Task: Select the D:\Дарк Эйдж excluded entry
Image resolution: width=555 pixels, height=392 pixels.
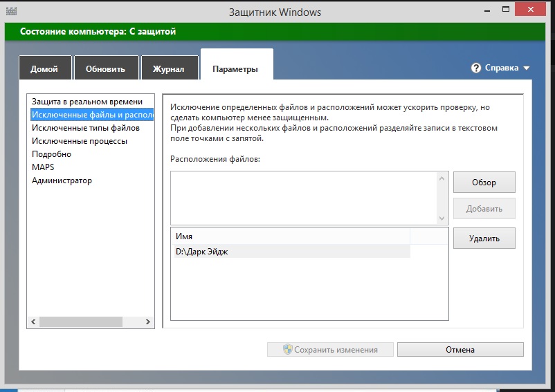Action: pyautogui.click(x=292, y=252)
